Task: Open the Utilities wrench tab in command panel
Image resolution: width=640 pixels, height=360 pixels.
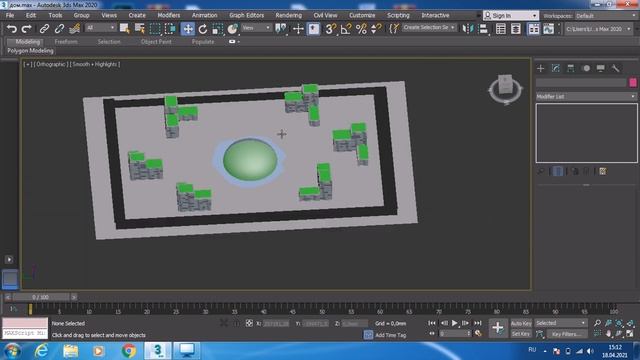Action: [616, 68]
